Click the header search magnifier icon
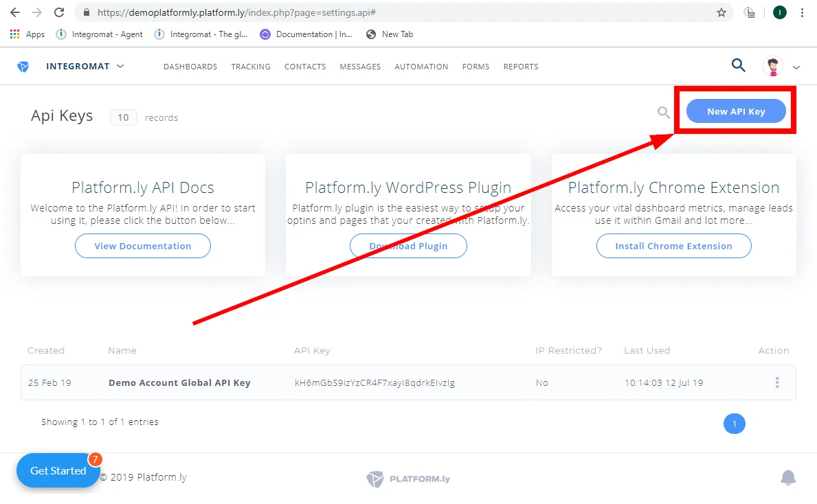Image resolution: width=817 pixels, height=504 pixels. pos(738,66)
